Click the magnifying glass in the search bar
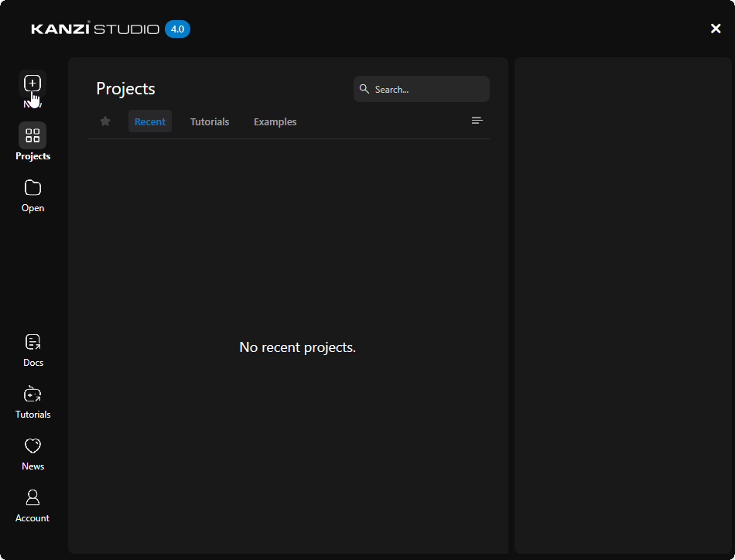Image resolution: width=735 pixels, height=560 pixels. pyautogui.click(x=364, y=89)
